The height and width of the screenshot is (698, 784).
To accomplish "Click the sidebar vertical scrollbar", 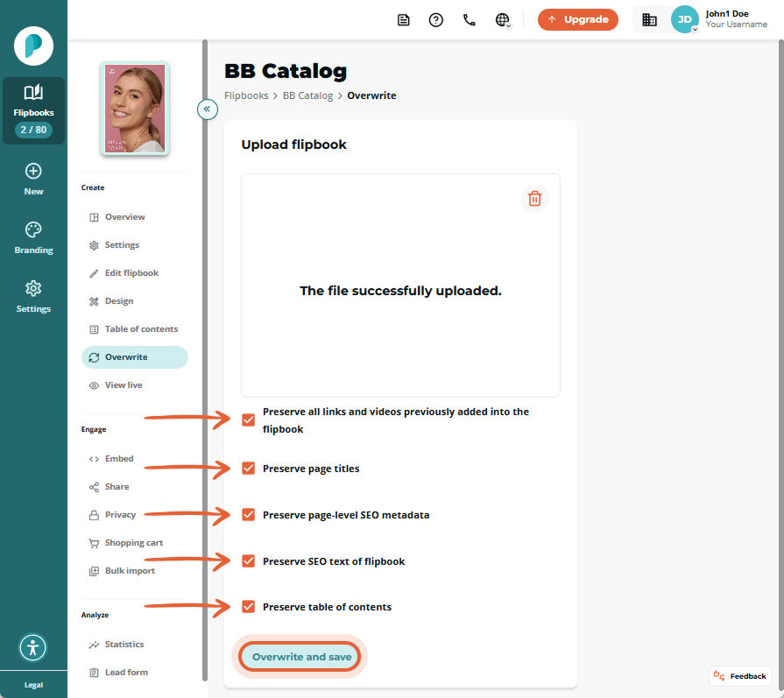I will pos(205,360).
